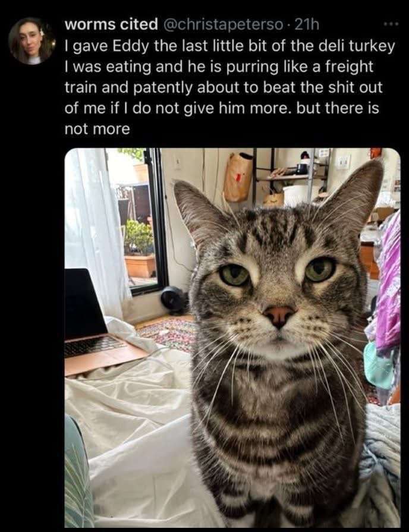
Task: Open the 'worms cited' display name profile
Action: tap(111, 24)
